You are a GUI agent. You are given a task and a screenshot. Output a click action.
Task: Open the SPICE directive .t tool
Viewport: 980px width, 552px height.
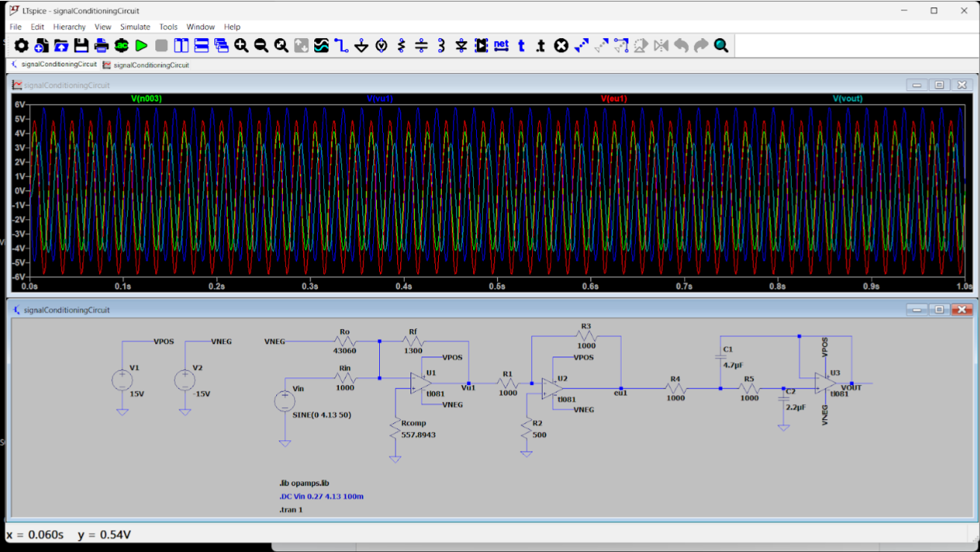541,46
